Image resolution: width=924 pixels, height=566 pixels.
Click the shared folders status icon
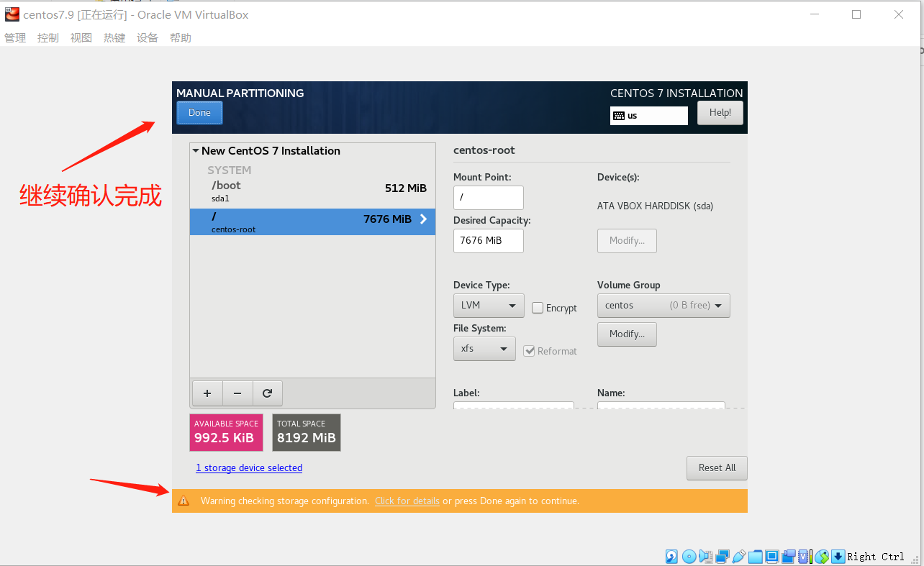[x=755, y=557]
